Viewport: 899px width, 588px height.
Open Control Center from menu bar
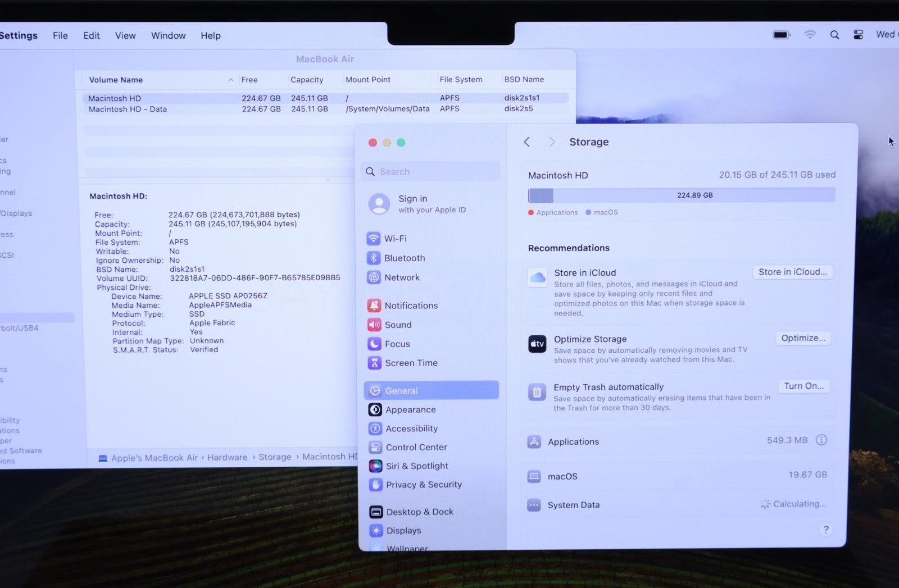858,35
